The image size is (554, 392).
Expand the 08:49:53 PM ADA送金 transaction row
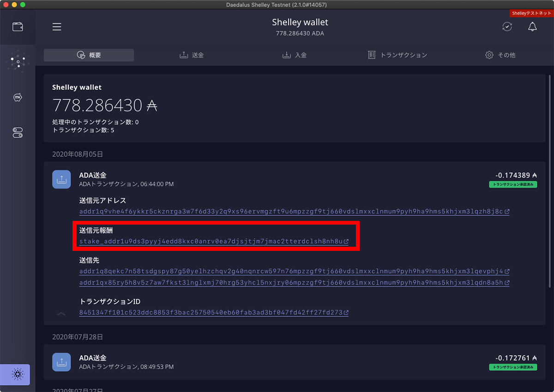tap(295, 362)
